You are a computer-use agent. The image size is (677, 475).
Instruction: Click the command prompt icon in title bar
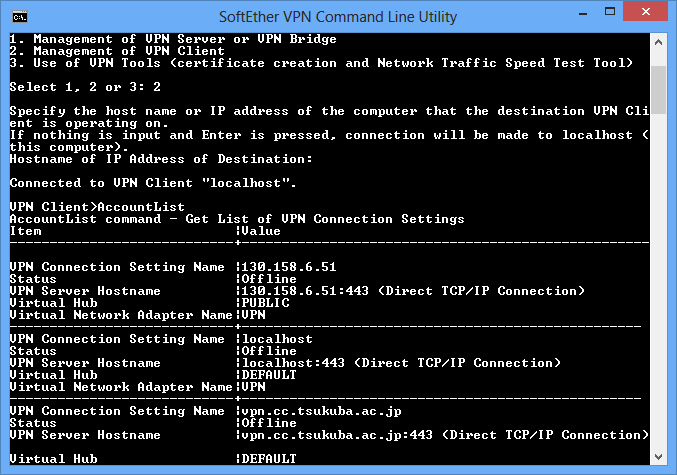[x=20, y=17]
